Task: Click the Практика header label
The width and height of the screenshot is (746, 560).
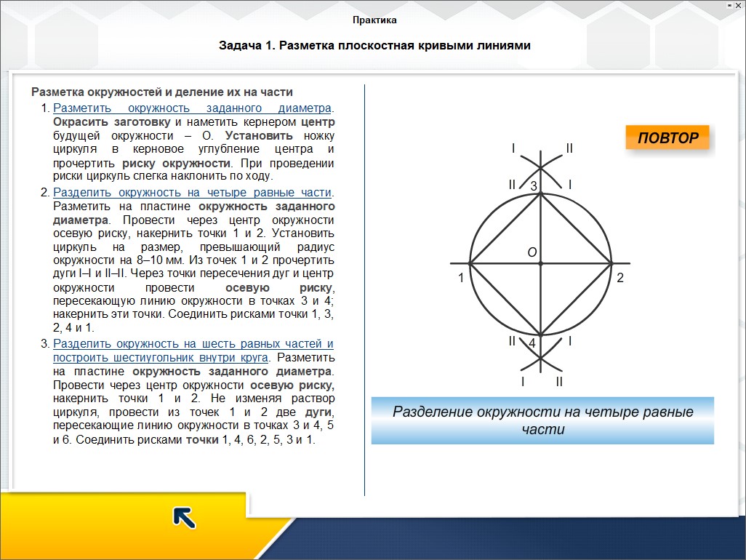Action: click(x=374, y=20)
